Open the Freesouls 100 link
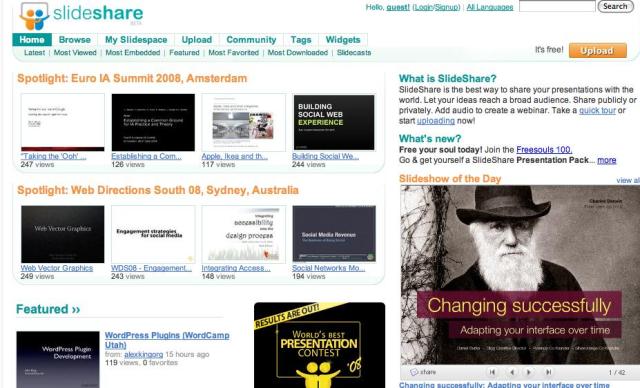This screenshot has width=640, height=388. pyautogui.click(x=544, y=150)
